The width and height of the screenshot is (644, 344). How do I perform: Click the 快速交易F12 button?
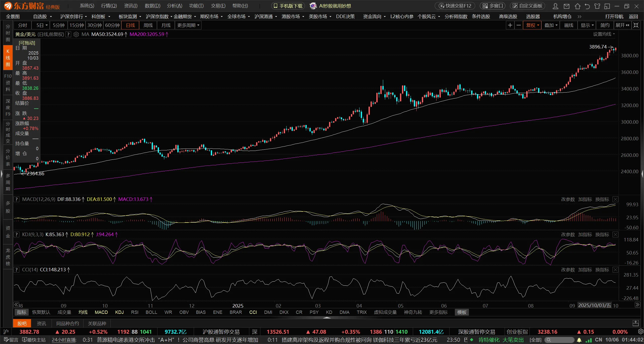[455, 6]
